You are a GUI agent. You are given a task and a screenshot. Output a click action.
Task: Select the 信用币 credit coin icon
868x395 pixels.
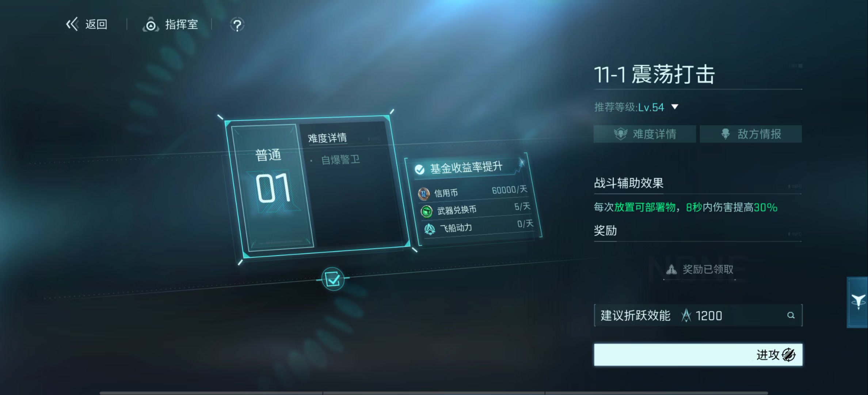point(424,194)
